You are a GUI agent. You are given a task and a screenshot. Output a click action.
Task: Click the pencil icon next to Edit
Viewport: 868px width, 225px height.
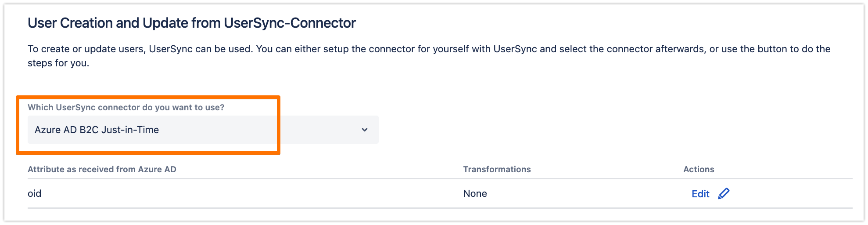pyautogui.click(x=724, y=194)
